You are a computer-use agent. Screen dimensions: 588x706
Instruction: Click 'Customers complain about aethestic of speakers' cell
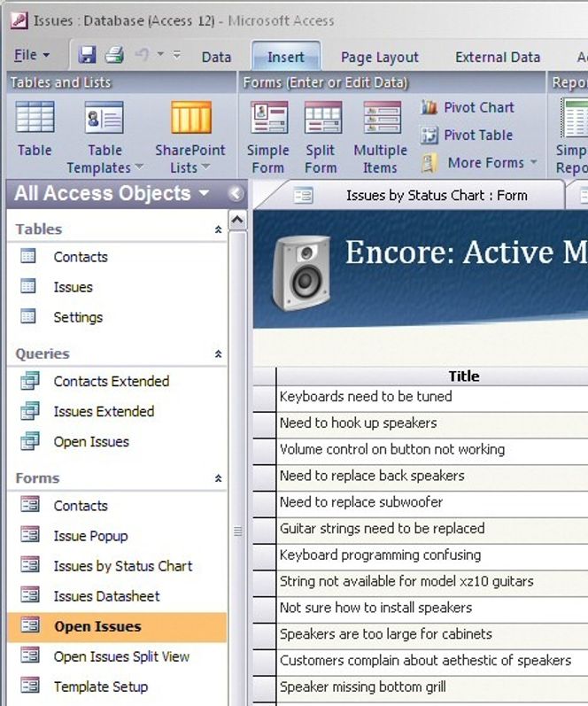coord(432,661)
